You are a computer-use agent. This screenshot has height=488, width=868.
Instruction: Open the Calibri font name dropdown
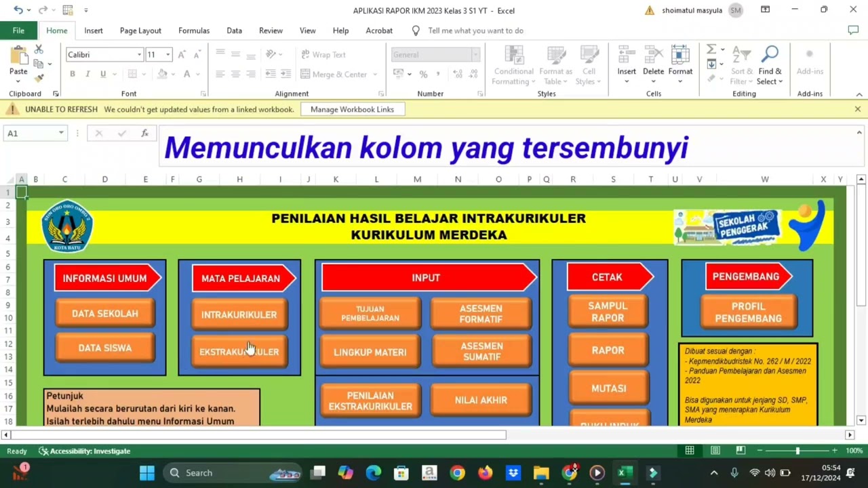[139, 55]
